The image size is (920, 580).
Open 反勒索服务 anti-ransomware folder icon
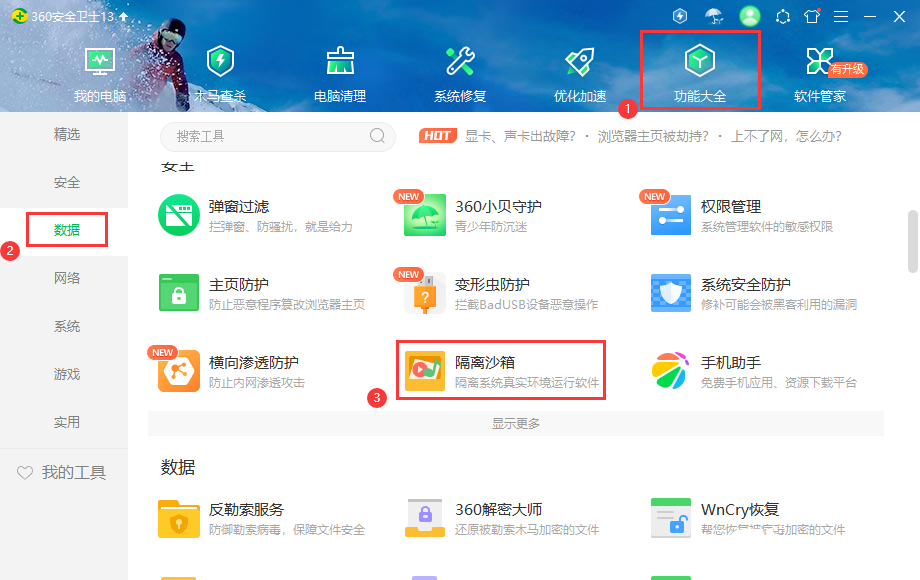[x=179, y=518]
